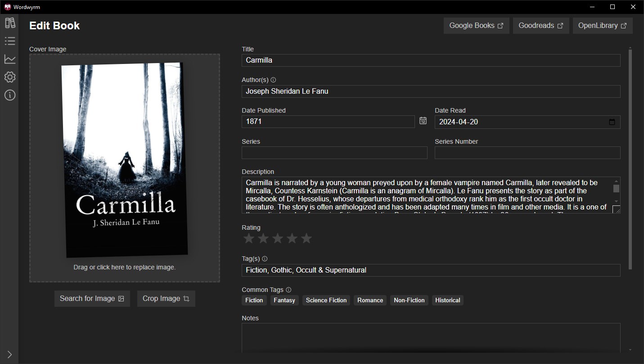Image resolution: width=644 pixels, height=364 pixels.
Task: Click the Wordwyrm app logo icon
Action: pos(8,7)
